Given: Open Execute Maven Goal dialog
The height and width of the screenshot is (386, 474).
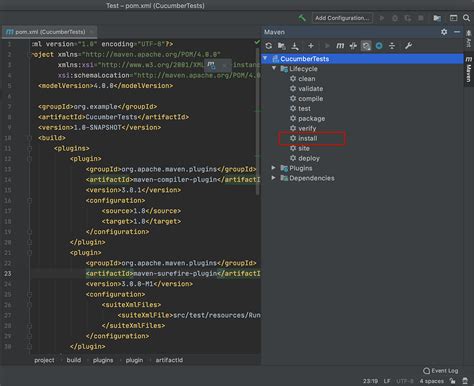Looking at the screenshot, I should click(x=340, y=46).
